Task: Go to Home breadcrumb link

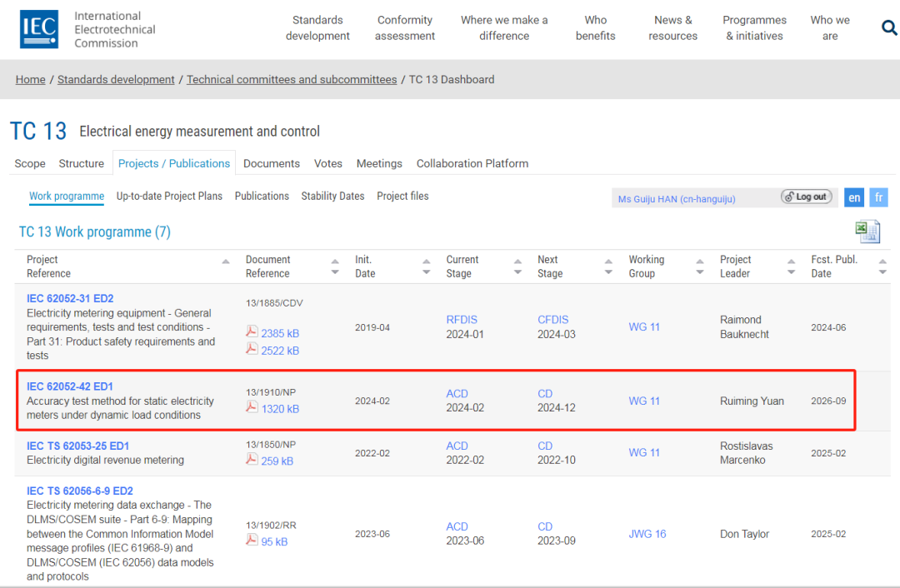Action: coord(31,79)
